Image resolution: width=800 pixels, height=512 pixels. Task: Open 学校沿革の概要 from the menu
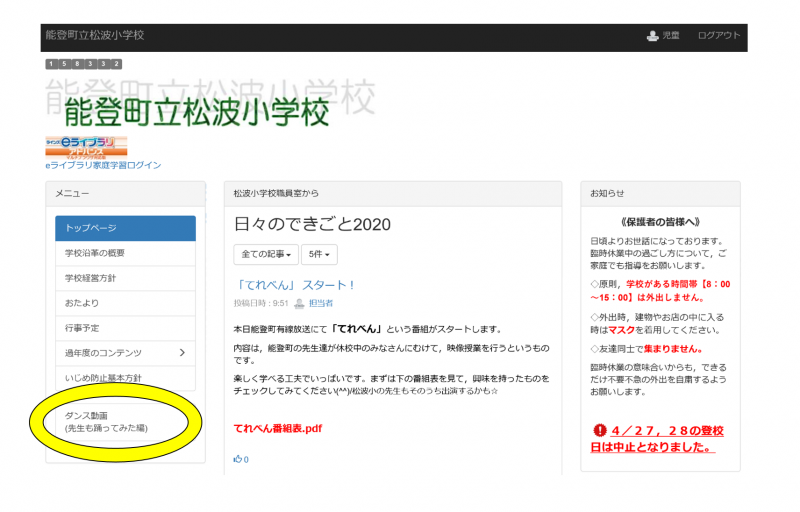[125, 253]
